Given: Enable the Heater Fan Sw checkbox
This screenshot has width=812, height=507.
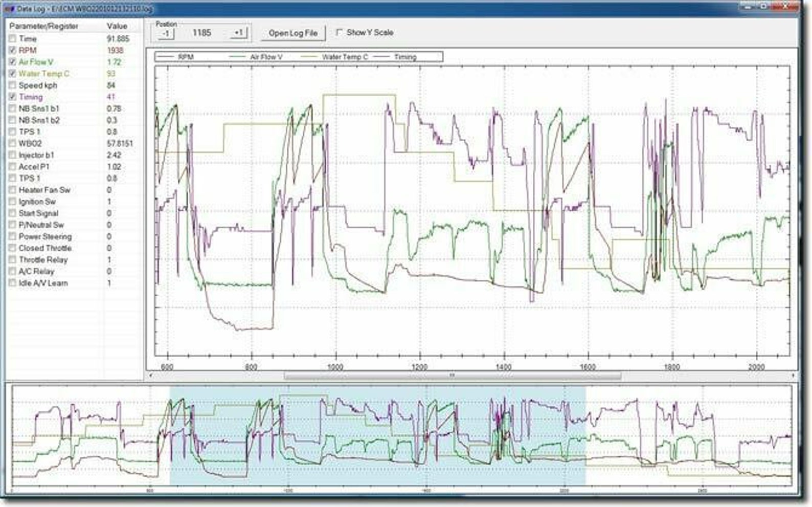Looking at the screenshot, I should (12, 190).
